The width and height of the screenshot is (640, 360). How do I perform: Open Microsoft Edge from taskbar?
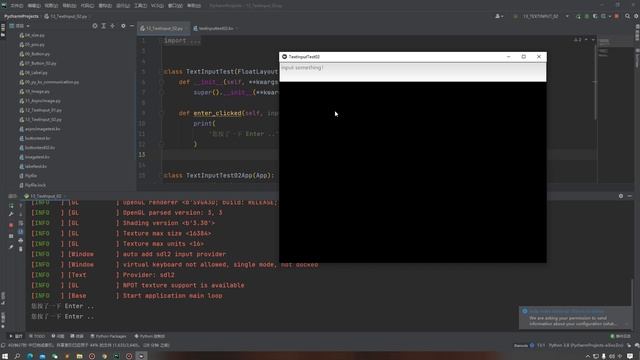pos(30,356)
